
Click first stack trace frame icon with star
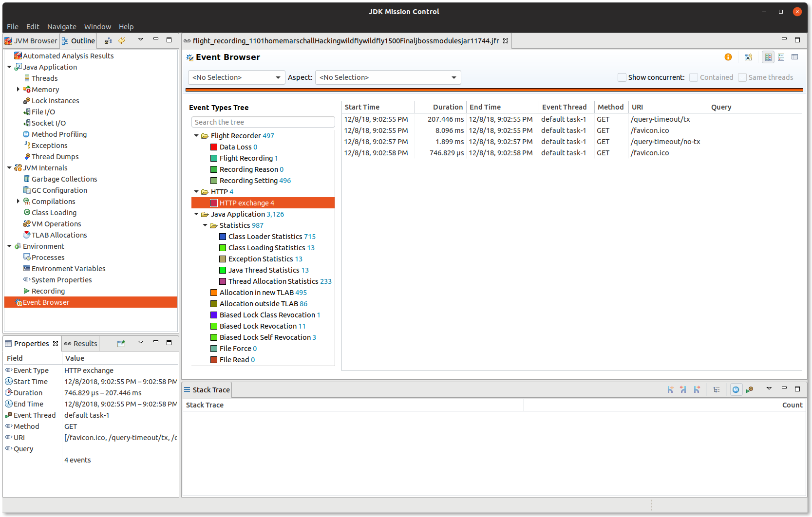coord(671,389)
